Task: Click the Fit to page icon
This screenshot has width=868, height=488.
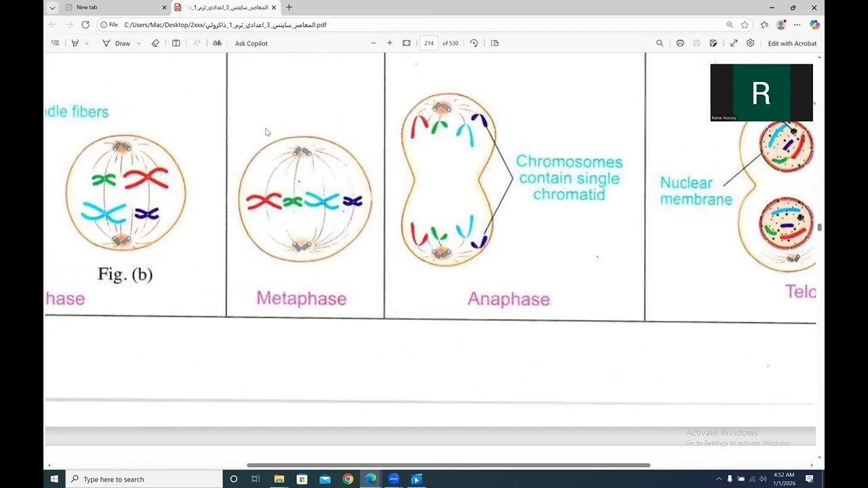Action: [x=406, y=43]
